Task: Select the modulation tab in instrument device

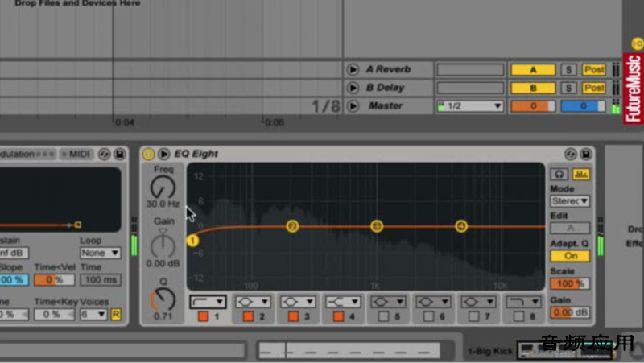Action: (x=27, y=155)
